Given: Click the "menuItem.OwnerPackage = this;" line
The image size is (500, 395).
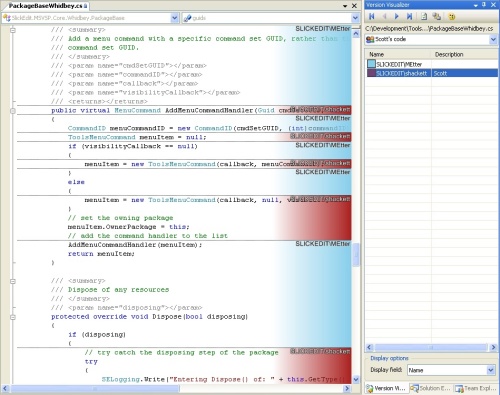Looking at the screenshot, I should [128, 227].
